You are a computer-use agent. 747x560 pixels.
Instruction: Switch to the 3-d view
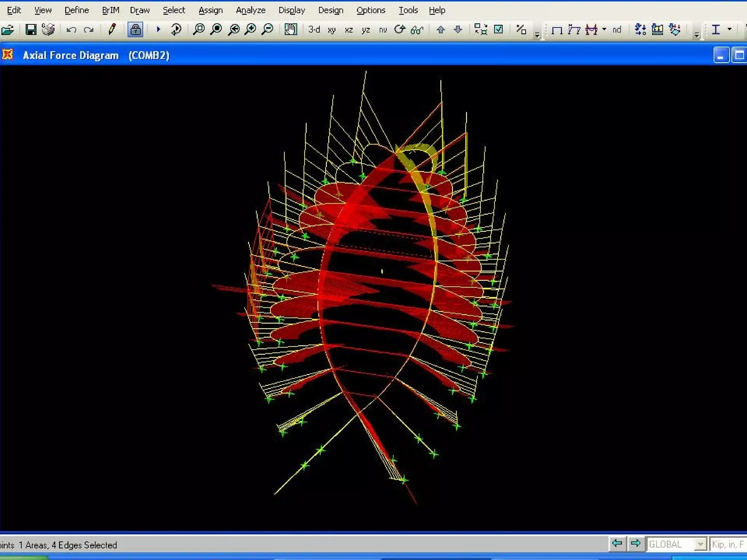pyautogui.click(x=314, y=30)
